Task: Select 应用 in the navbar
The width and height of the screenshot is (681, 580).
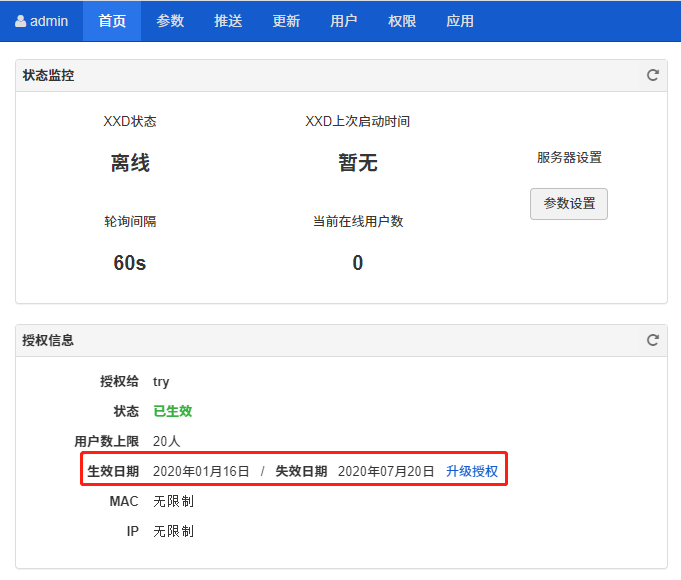Action: click(x=460, y=21)
